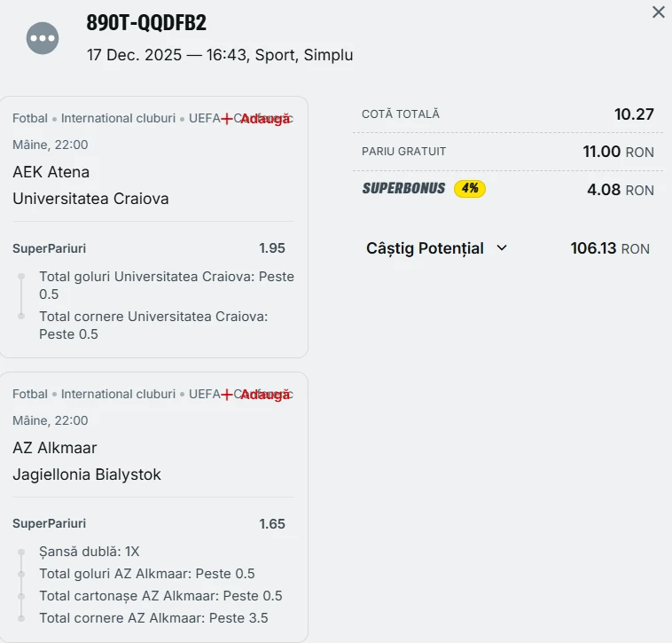672x643 pixels.
Task: Click the SUPERBONUS logo
Action: pos(403,188)
